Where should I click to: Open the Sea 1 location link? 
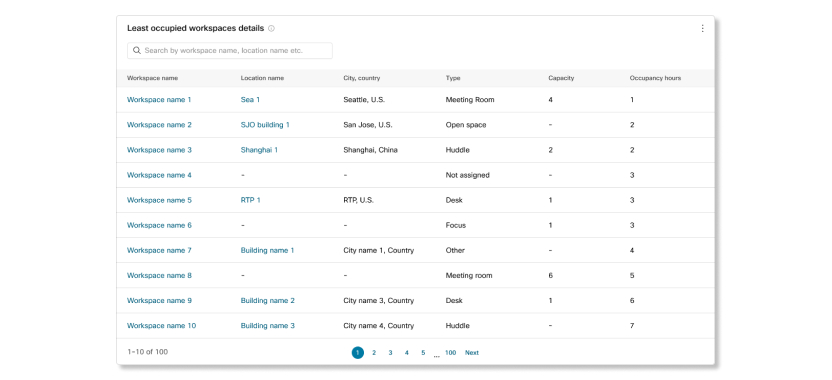[x=250, y=100]
